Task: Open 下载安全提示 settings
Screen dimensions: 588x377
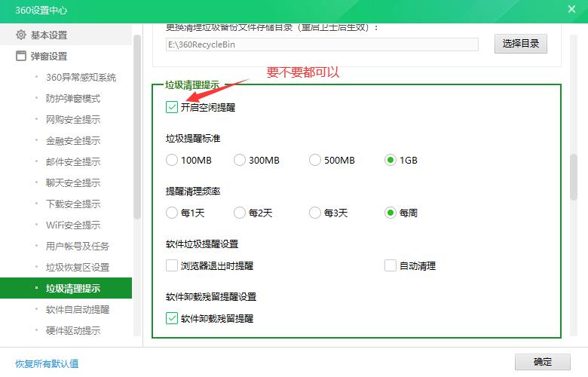Action: tap(73, 204)
